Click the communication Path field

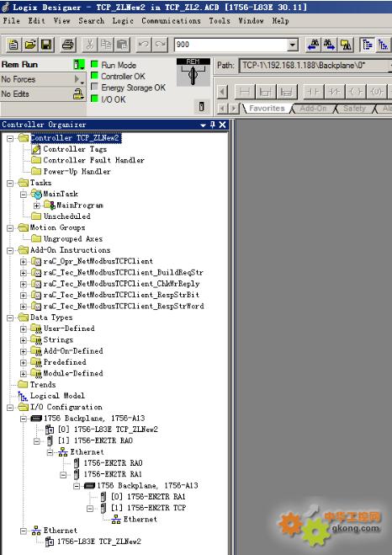[x=315, y=66]
